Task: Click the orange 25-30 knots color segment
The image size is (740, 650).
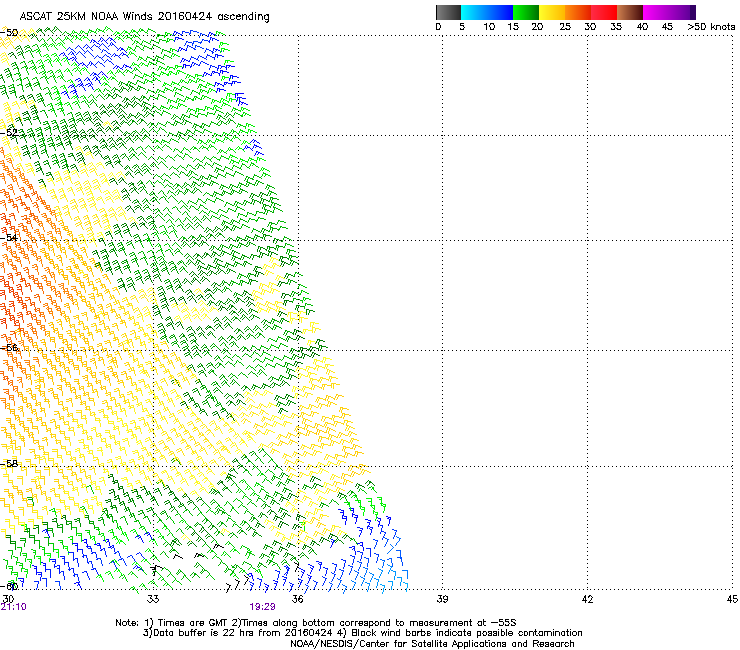Action: point(578,12)
